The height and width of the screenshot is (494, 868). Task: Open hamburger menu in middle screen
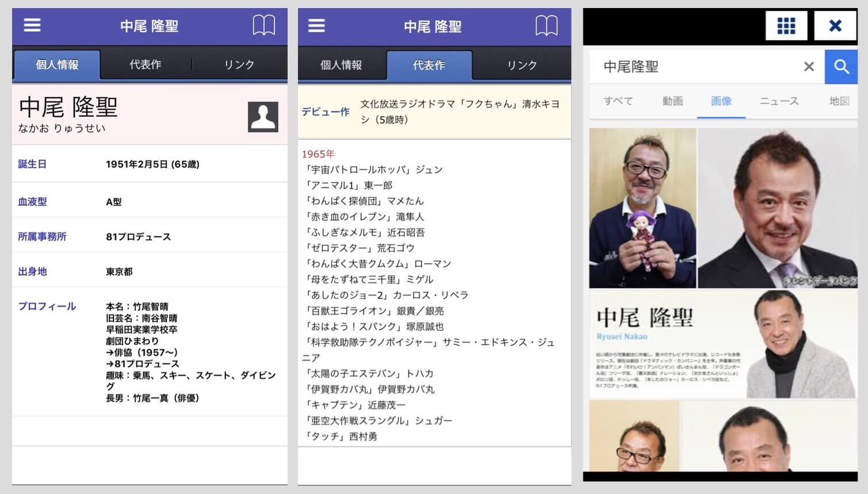pos(316,26)
